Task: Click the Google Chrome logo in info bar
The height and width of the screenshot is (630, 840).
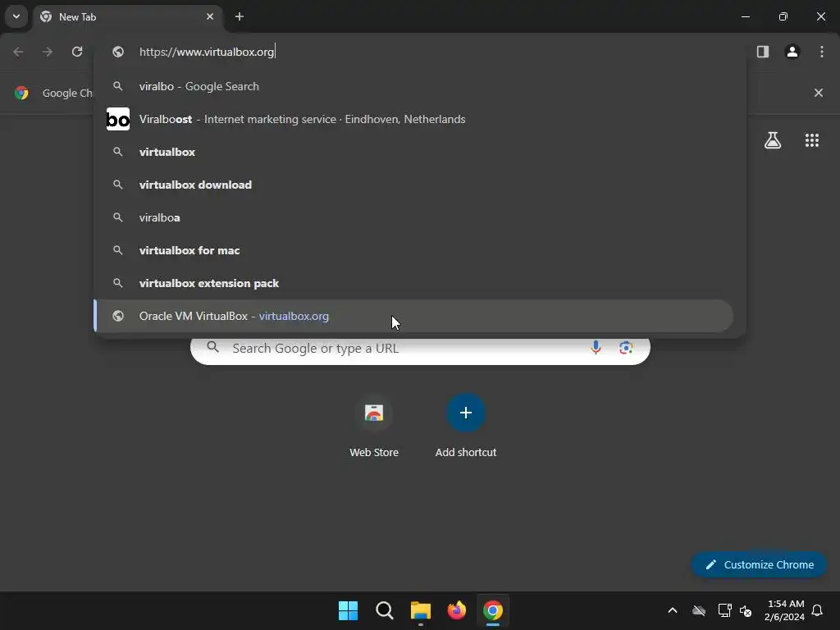Action: pos(21,93)
